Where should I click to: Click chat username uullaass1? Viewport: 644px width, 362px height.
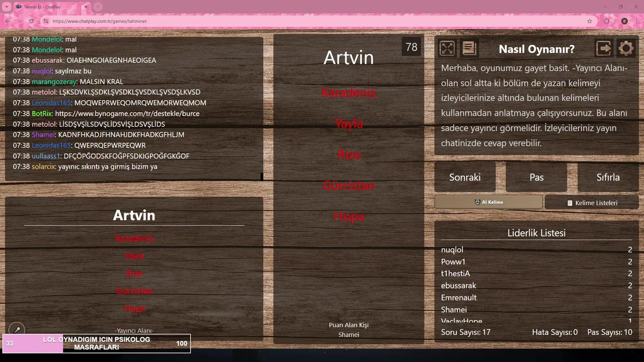click(46, 156)
